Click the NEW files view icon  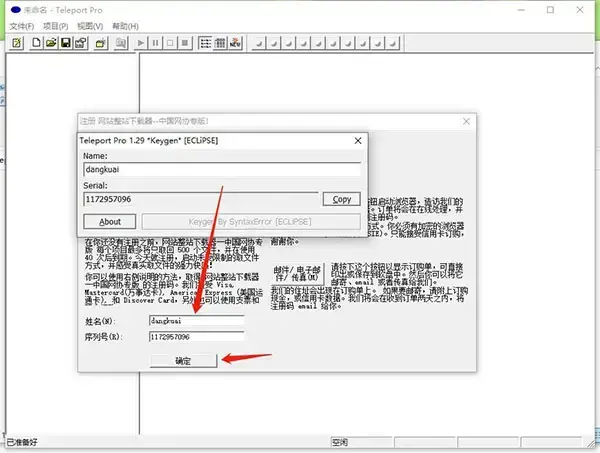coord(235,43)
